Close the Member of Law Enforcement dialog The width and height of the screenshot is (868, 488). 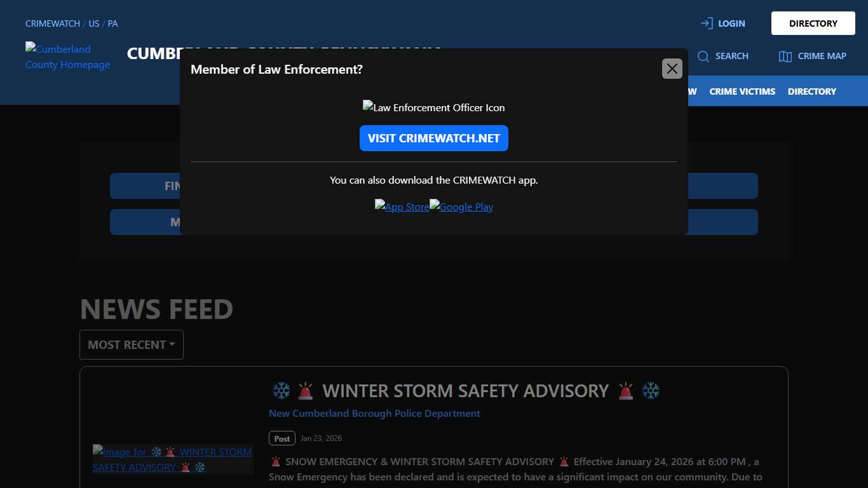[672, 69]
